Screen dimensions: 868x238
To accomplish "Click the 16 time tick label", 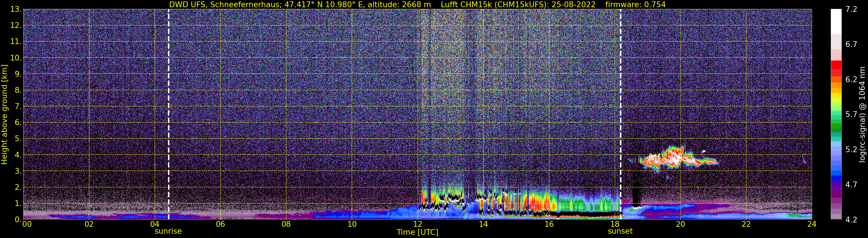I will click(549, 224).
